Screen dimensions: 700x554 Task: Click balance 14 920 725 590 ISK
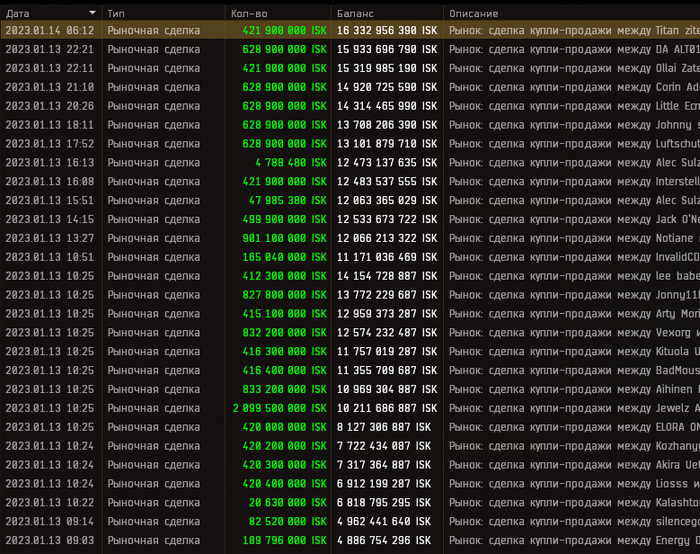coord(387,87)
